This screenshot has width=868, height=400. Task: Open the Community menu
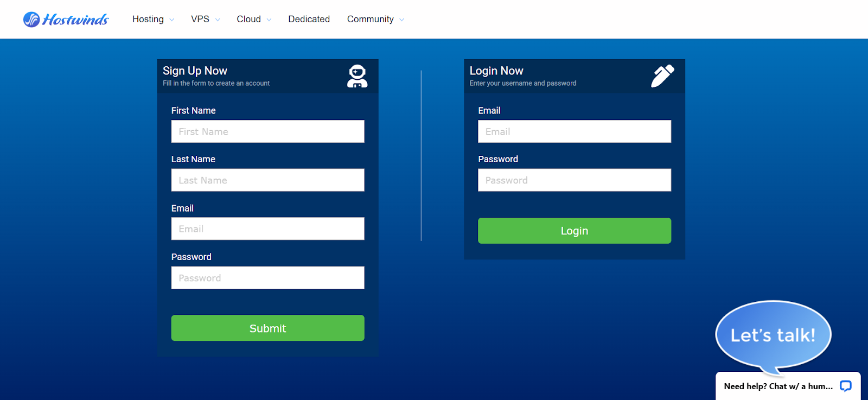click(x=371, y=19)
